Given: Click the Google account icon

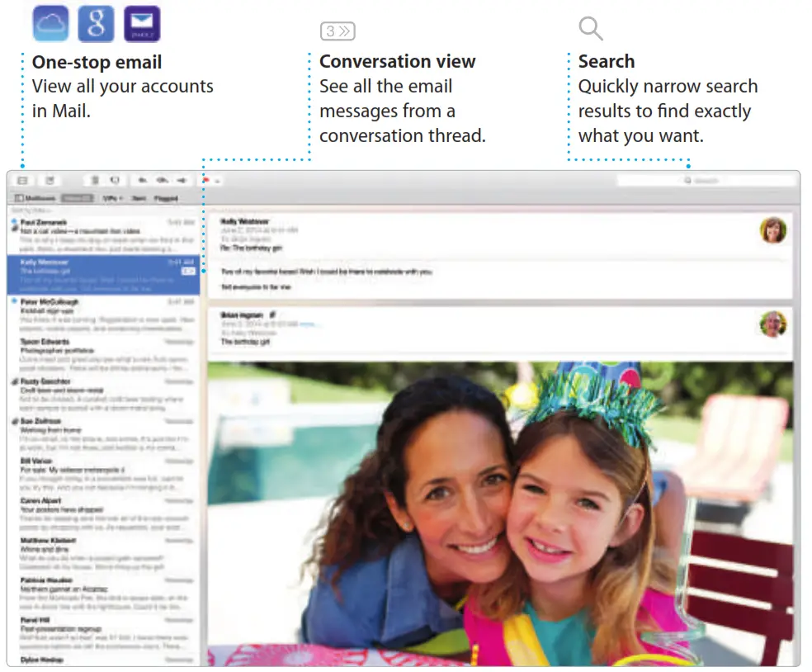Looking at the screenshot, I should coord(96,23).
